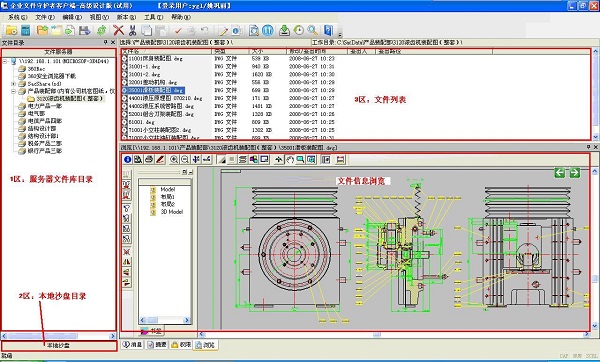Collapse the 产品装配部 folder node

point(13,91)
